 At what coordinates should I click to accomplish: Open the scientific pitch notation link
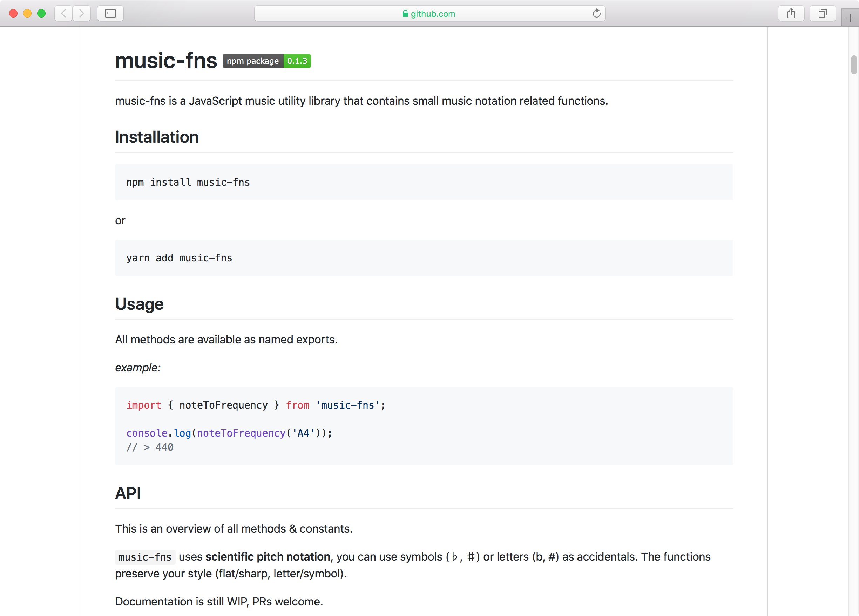pyautogui.click(x=268, y=556)
